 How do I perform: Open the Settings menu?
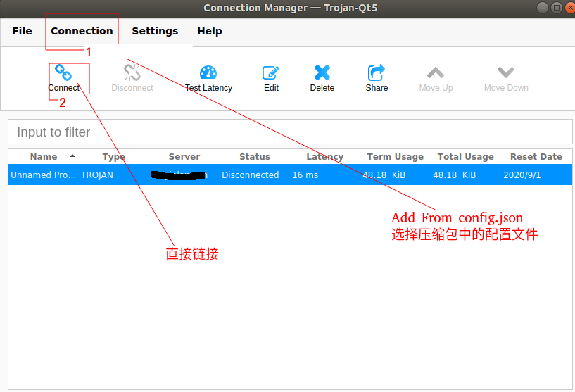coord(155,31)
